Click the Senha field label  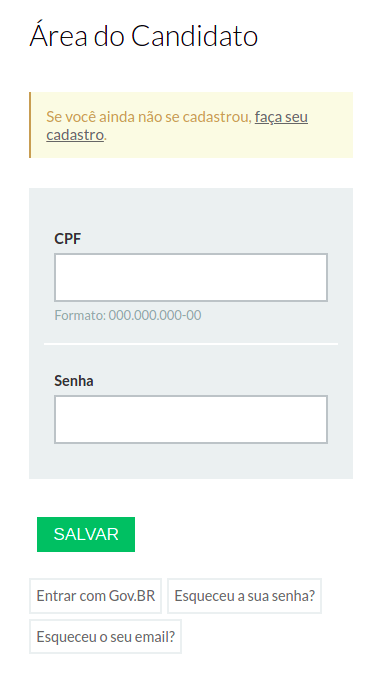click(74, 381)
